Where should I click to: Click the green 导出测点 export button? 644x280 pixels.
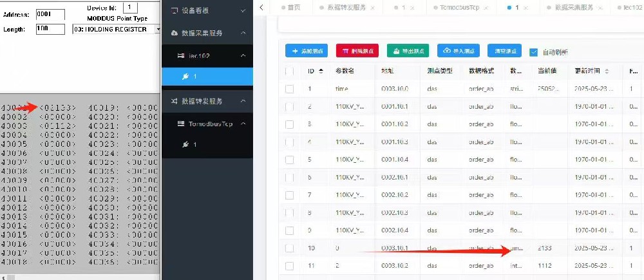click(408, 51)
